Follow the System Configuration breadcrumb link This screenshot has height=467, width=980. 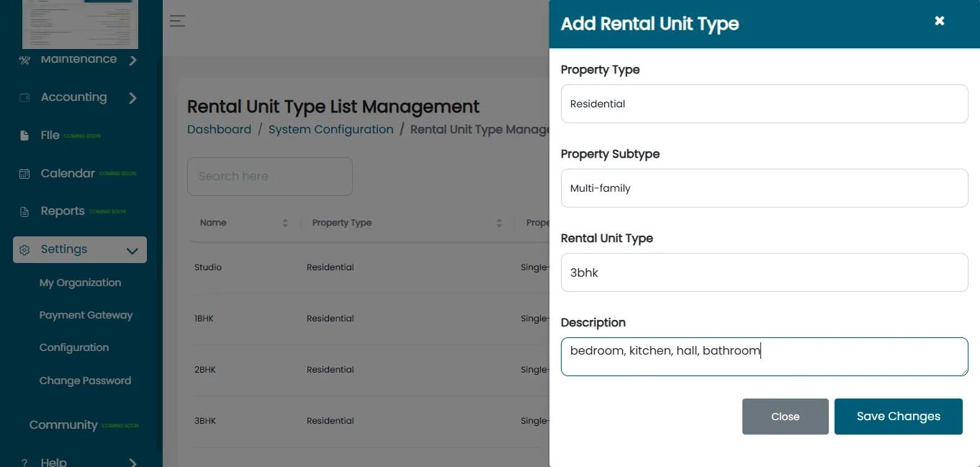(x=331, y=130)
